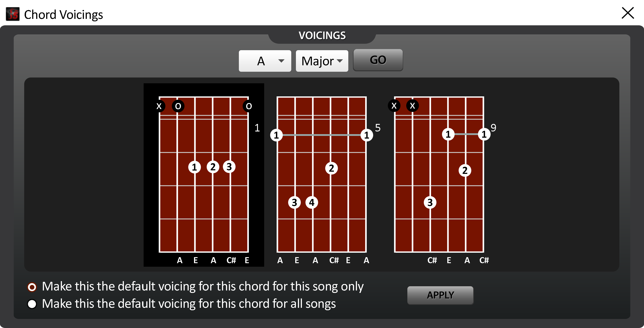Click the GO button
The height and width of the screenshot is (328, 644).
coord(378,60)
